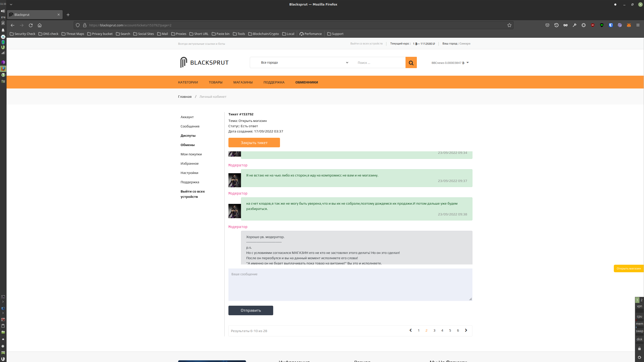This screenshot has height=362, width=644.
Task: Reload the page with the refresh icon
Action: 31,25
